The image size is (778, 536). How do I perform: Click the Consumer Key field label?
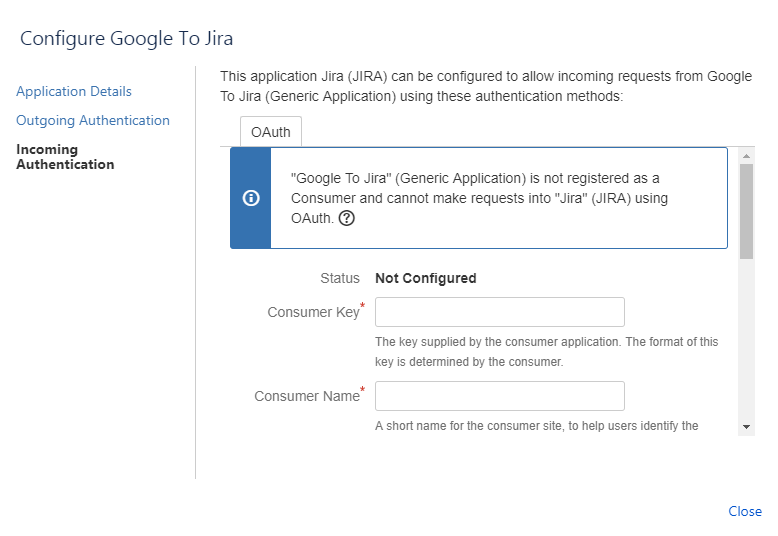[x=313, y=312]
